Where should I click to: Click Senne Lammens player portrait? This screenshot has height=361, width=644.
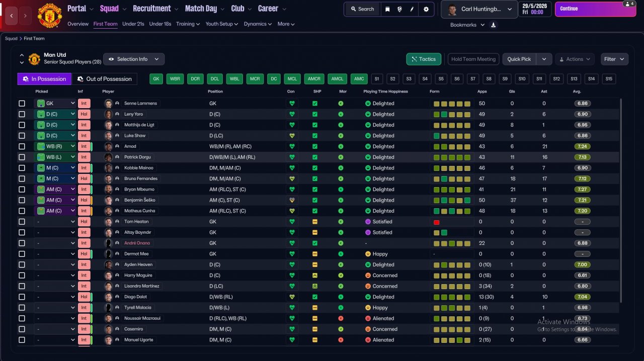(108, 103)
